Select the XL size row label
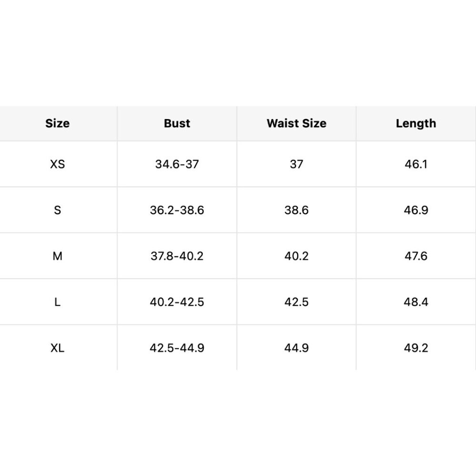476x476 pixels. point(58,347)
